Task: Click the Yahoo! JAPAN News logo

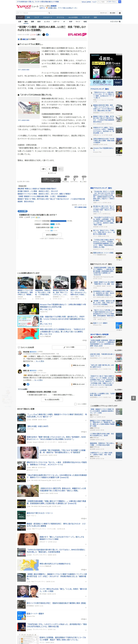Action: 27,7
